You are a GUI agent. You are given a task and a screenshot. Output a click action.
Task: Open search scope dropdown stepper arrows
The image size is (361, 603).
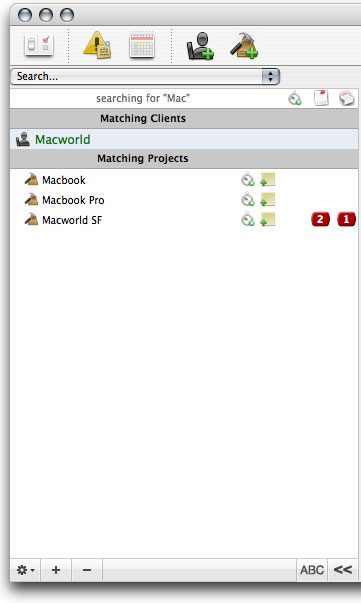coord(270,76)
